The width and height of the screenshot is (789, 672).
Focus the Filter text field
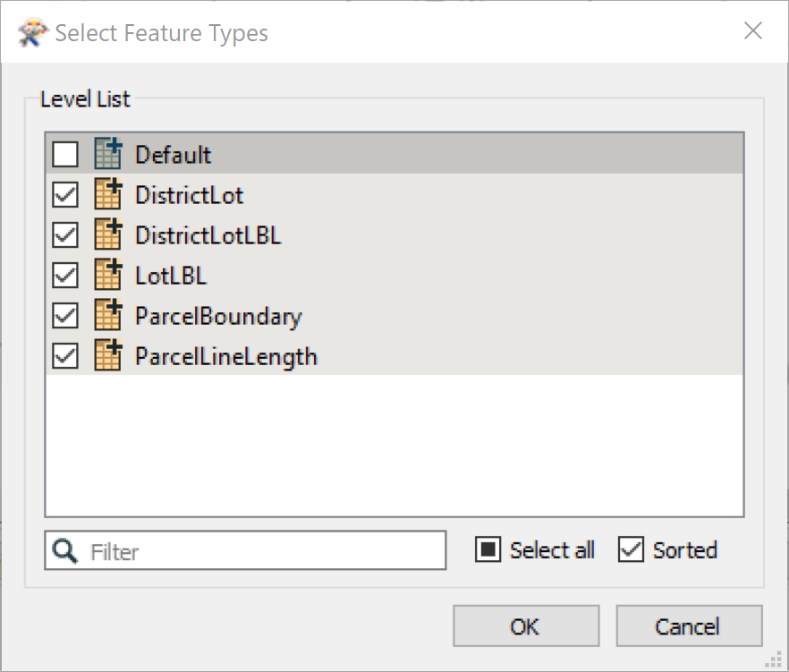click(x=245, y=550)
